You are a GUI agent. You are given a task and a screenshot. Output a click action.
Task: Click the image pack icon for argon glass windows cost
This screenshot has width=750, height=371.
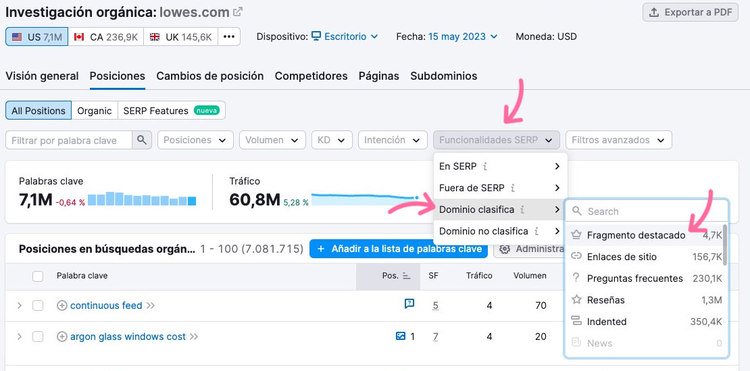401,336
